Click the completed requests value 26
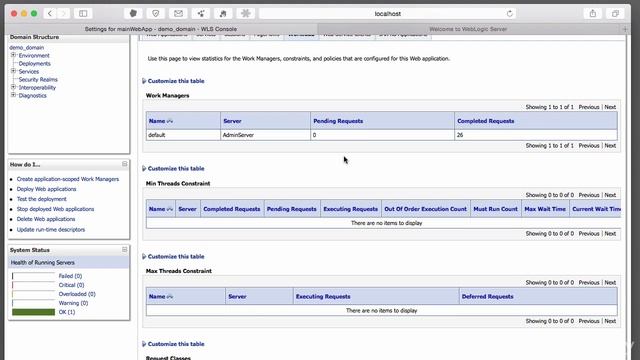This screenshot has height=360, width=640. (460, 135)
